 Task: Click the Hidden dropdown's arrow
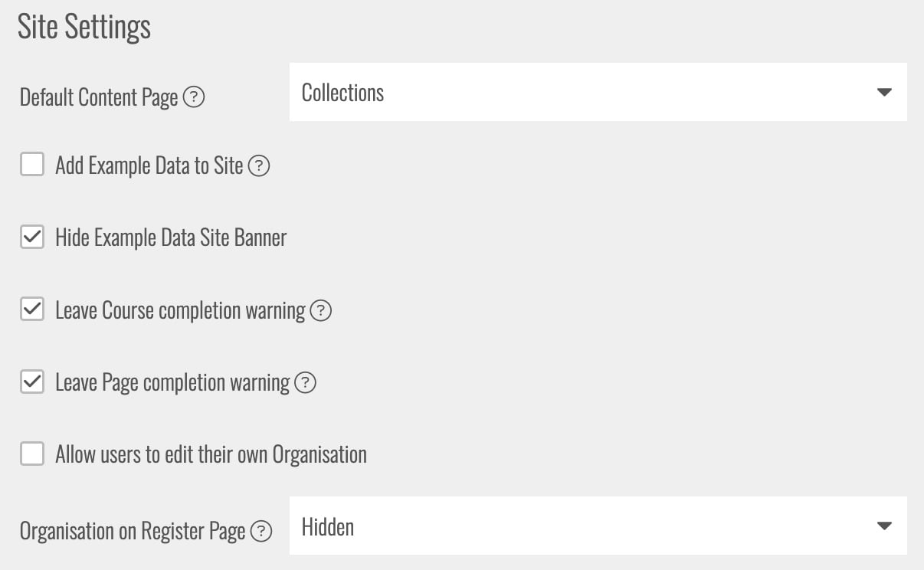pyautogui.click(x=885, y=526)
